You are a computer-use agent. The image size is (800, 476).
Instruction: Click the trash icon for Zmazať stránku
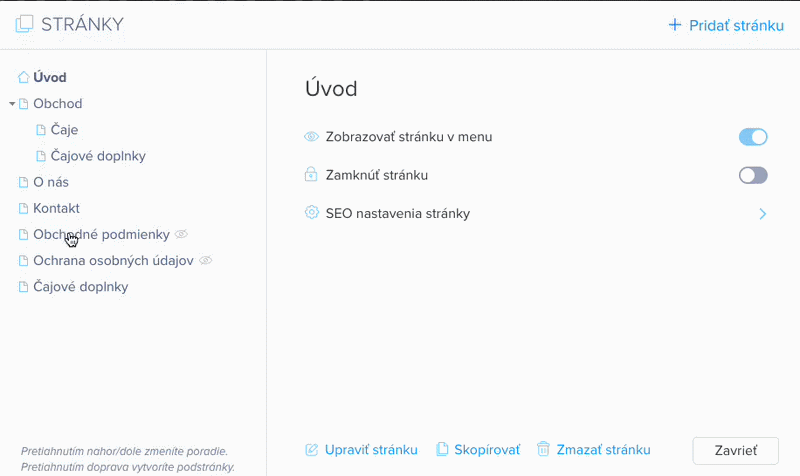(x=543, y=450)
